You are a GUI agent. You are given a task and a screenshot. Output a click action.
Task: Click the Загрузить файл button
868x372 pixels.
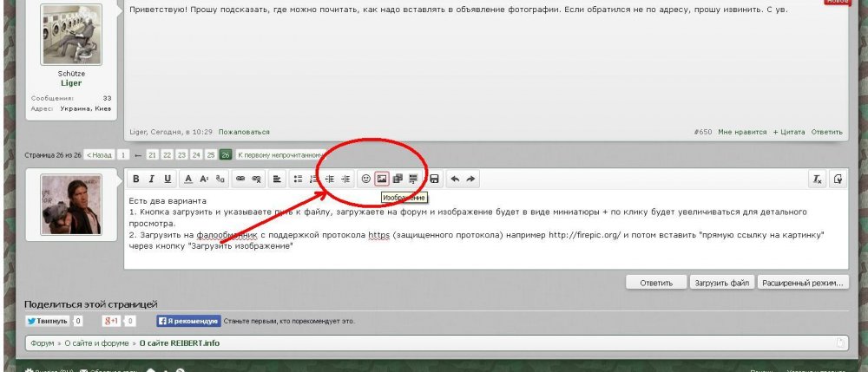click(x=720, y=283)
